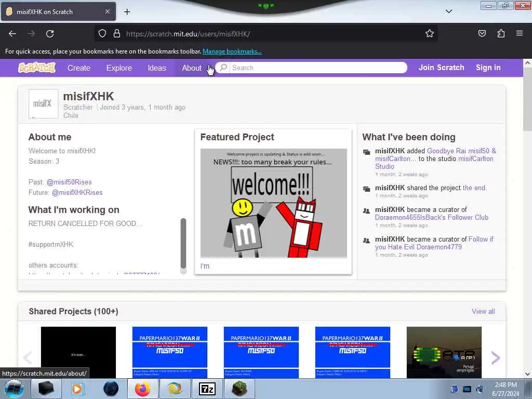Expand the list all tabs chevron
Screen dimensions: 532x399
448,11
